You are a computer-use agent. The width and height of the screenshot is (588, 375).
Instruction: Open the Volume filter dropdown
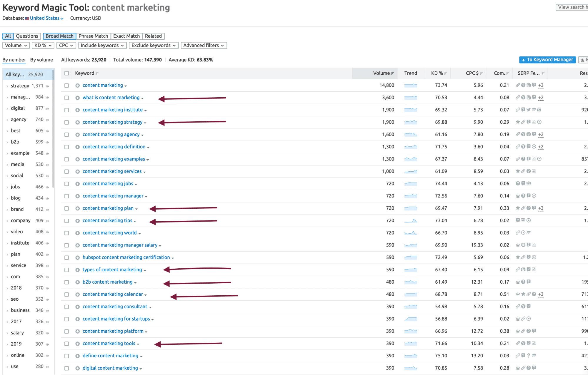pos(16,46)
